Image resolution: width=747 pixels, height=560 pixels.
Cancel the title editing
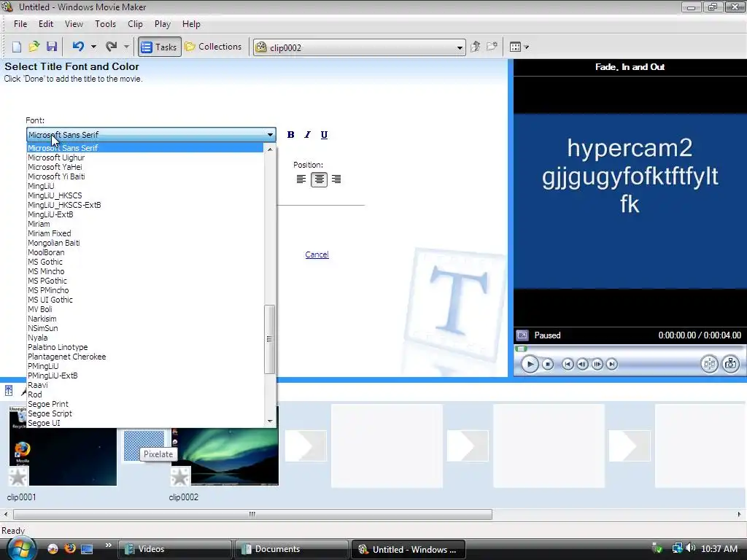coord(317,254)
